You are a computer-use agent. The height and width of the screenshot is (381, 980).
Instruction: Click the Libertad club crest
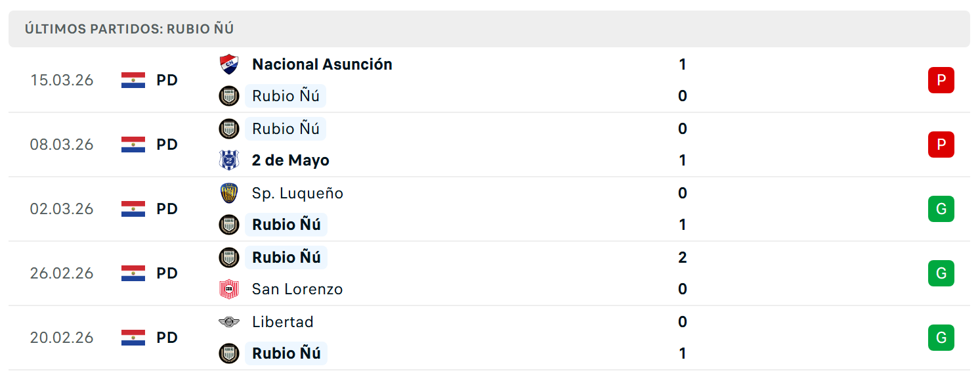[229, 322]
